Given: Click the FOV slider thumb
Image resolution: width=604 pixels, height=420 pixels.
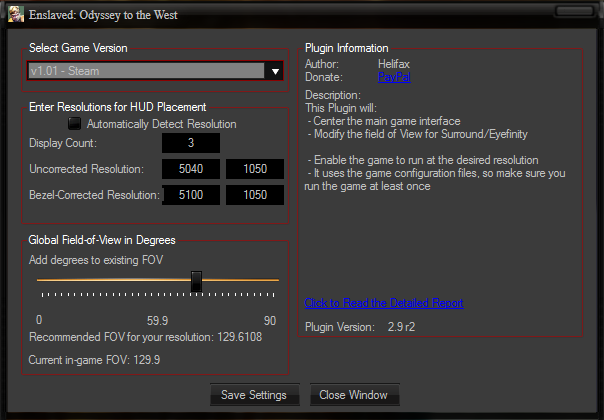Looking at the screenshot, I should coord(196,281).
